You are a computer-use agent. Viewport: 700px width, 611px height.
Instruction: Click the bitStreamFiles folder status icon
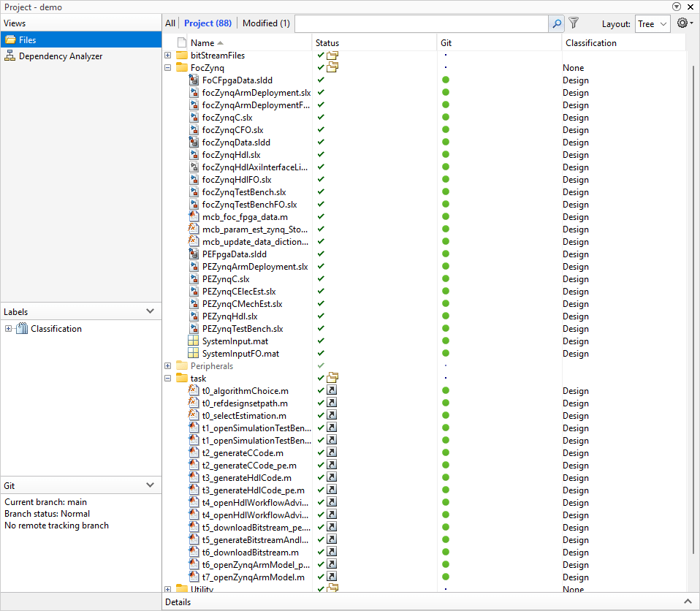(x=332, y=55)
